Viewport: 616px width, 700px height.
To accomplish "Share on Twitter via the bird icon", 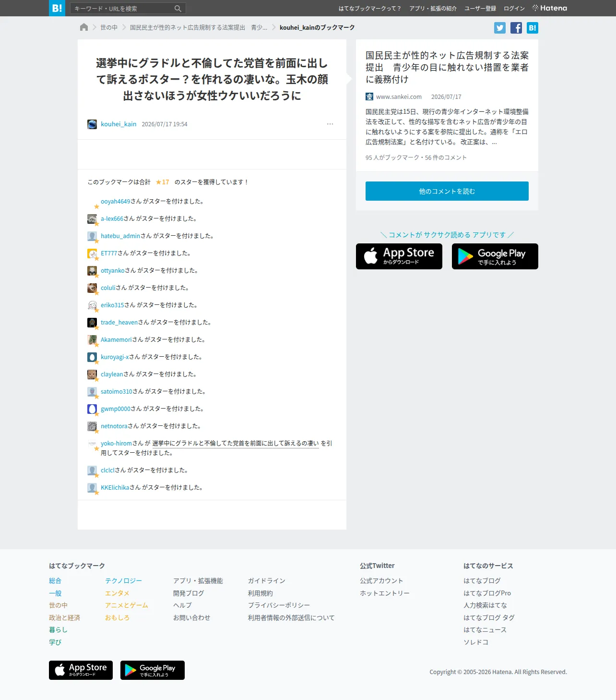I will [x=500, y=28].
